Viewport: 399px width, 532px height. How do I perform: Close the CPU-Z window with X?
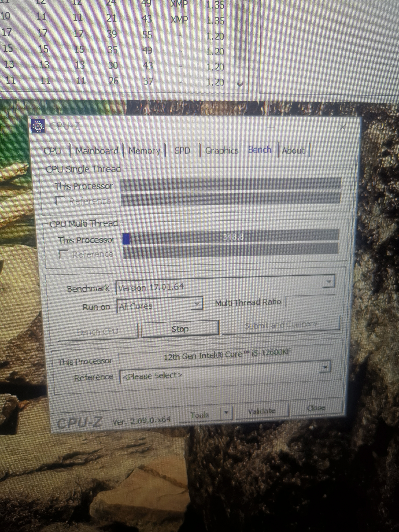342,127
